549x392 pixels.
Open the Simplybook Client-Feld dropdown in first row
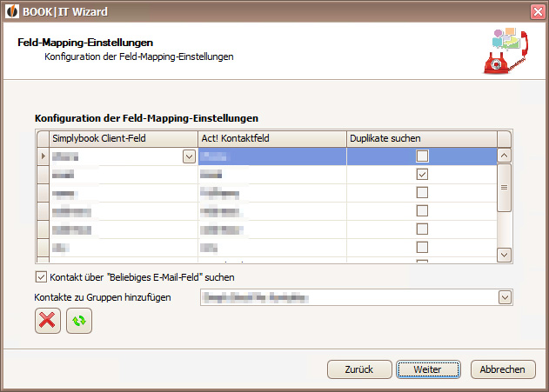click(x=189, y=156)
